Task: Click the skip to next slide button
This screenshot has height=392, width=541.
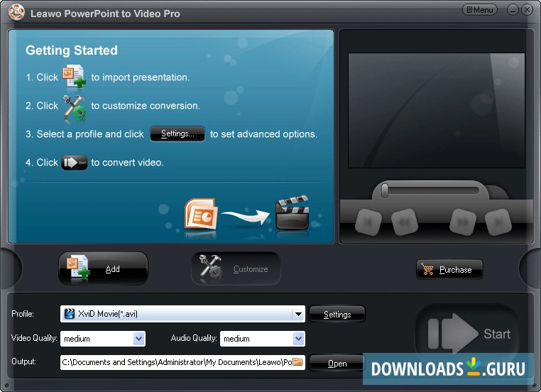Action: (498, 222)
